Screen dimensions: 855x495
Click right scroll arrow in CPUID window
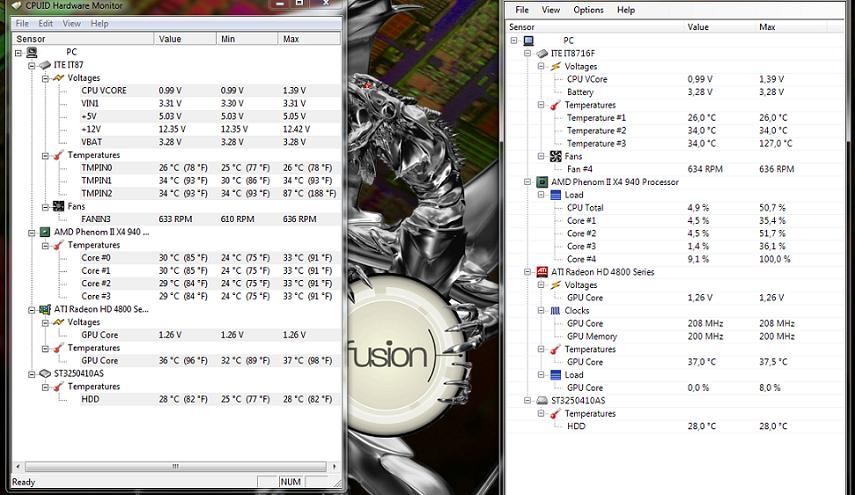(334, 467)
